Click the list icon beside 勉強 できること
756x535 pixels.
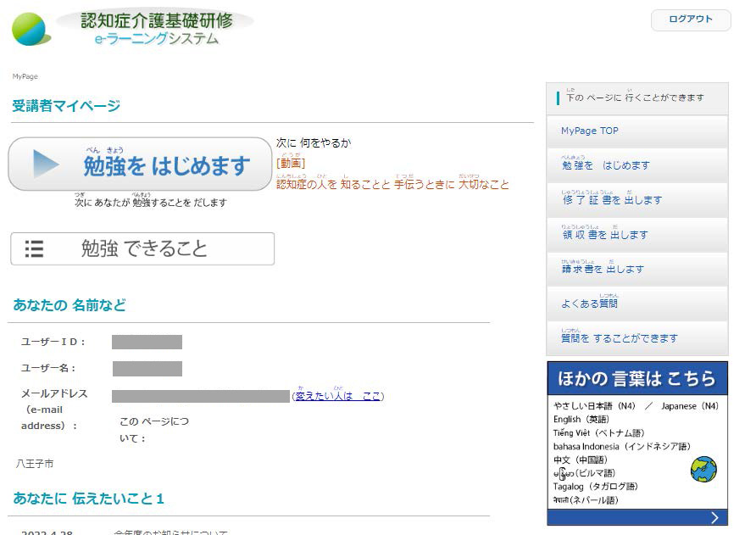point(35,248)
